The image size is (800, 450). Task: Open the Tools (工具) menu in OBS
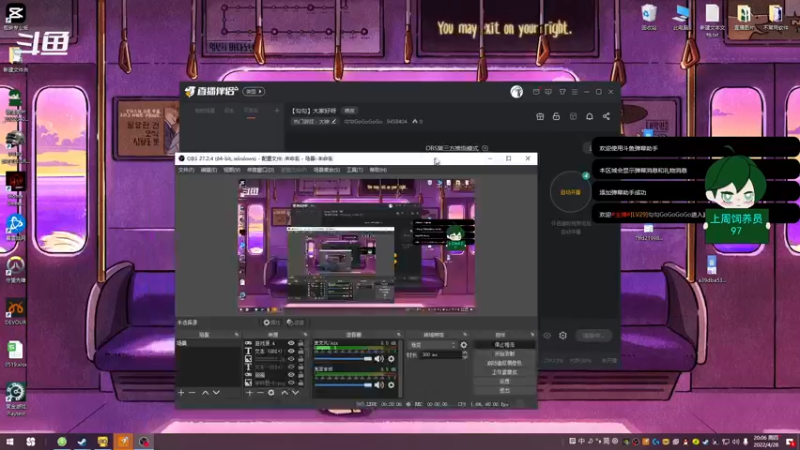(x=355, y=170)
